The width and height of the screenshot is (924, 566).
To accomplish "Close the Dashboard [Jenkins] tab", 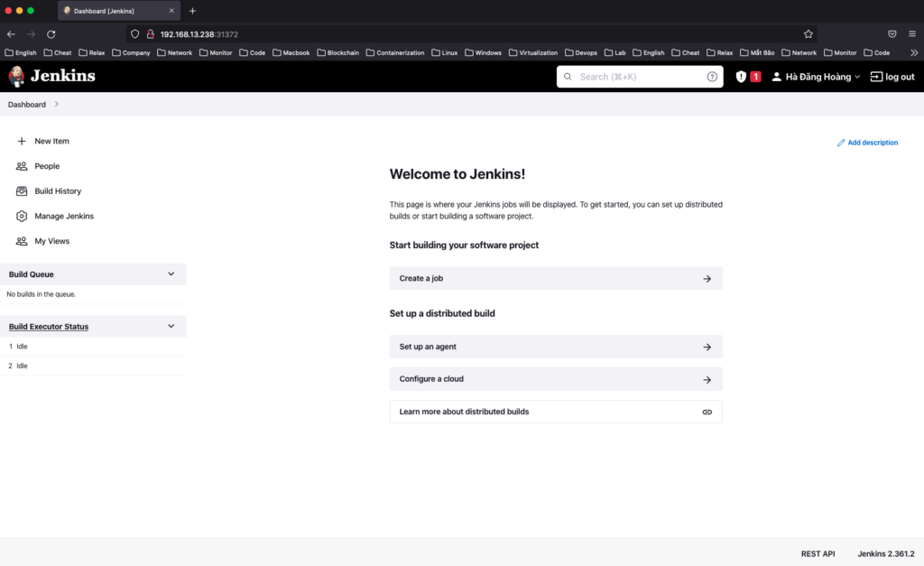I will pos(171,11).
